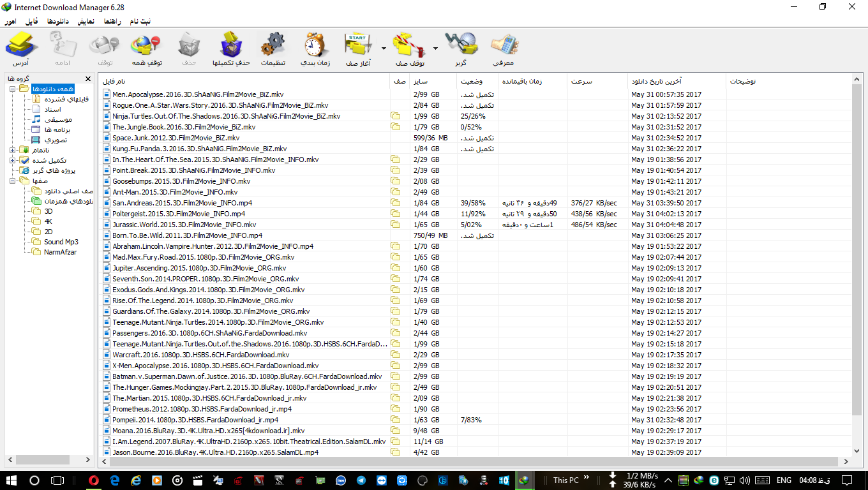Image resolution: width=868 pixels, height=490 pixels.
Task: Select Mad.Max.Fury.Road.2015.1080p.3D file row
Action: click(x=475, y=257)
